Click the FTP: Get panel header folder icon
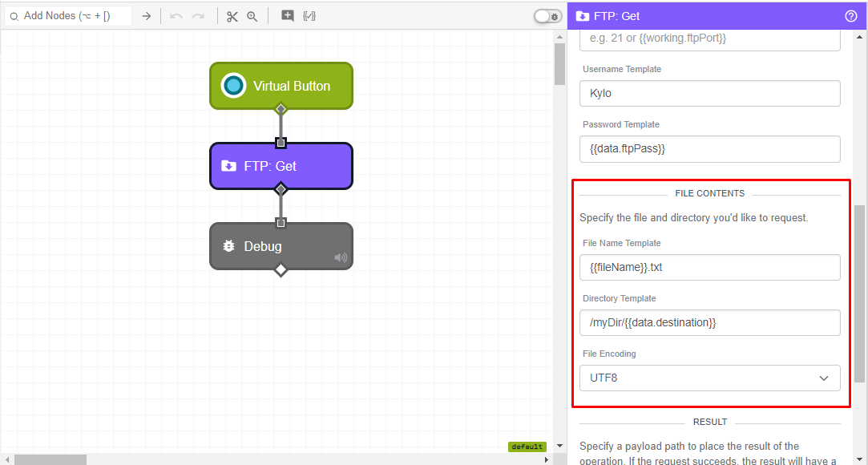The height and width of the screenshot is (465, 868). (x=583, y=16)
